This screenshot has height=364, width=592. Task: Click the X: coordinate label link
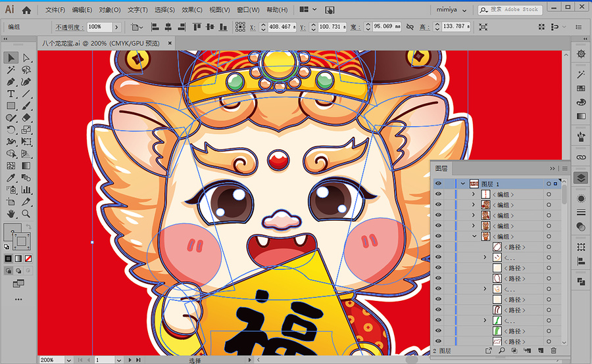pyautogui.click(x=252, y=27)
